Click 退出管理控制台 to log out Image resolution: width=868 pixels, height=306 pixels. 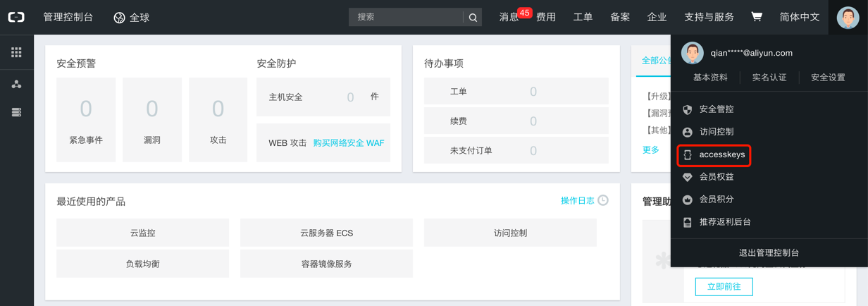point(769,252)
